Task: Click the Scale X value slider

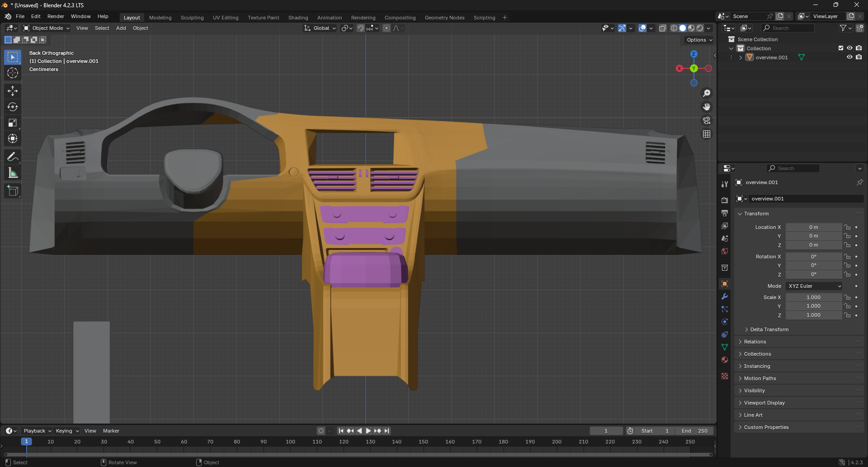Action: (813, 297)
